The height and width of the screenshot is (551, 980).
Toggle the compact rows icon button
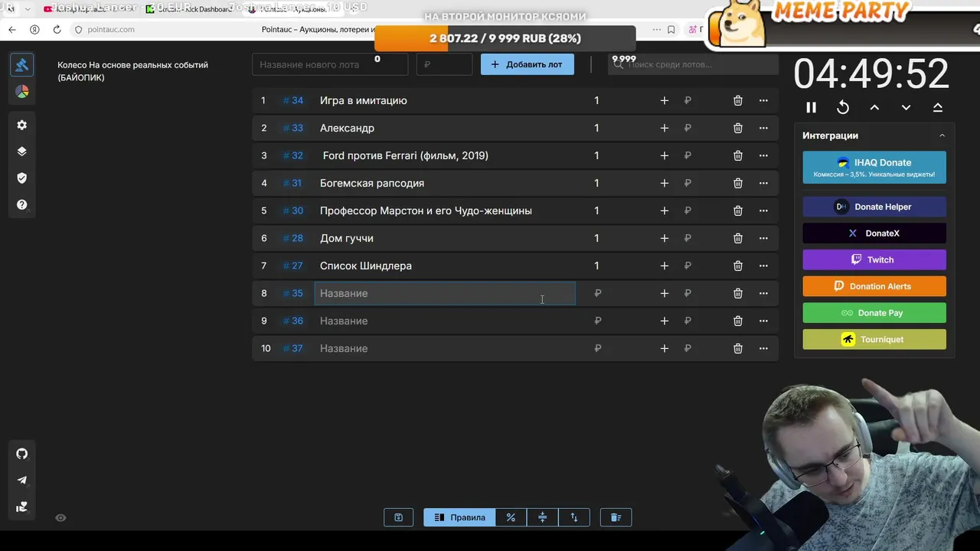(542, 517)
